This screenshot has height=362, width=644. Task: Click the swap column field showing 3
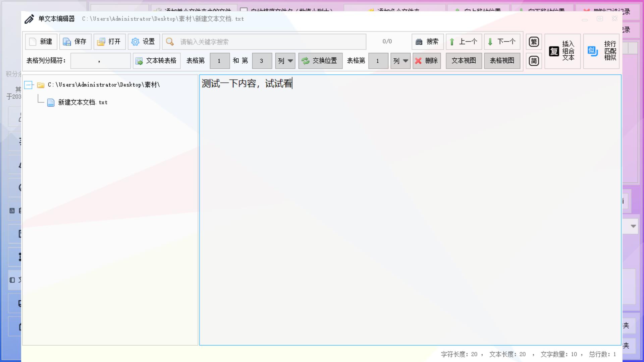pyautogui.click(x=262, y=61)
